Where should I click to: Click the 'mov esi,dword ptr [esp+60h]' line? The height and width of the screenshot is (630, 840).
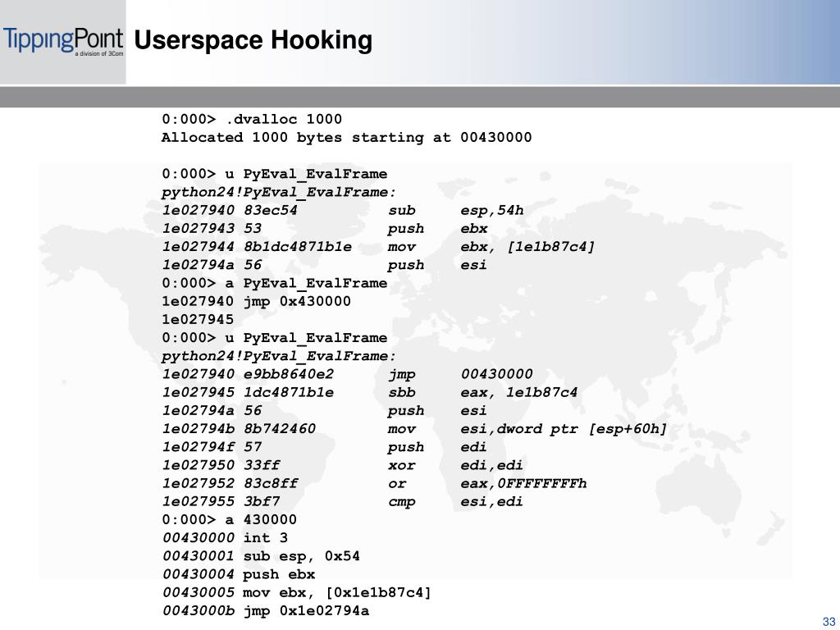(414, 428)
